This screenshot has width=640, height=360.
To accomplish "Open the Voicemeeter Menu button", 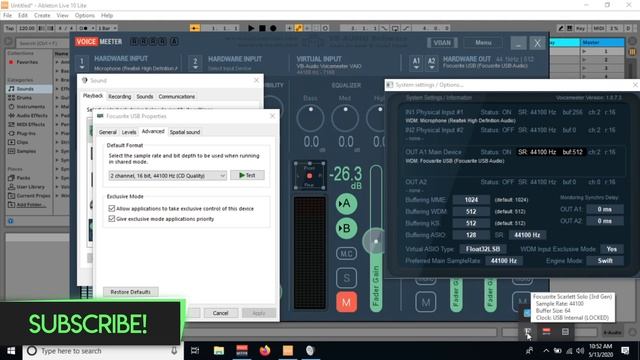I will [x=483, y=42].
